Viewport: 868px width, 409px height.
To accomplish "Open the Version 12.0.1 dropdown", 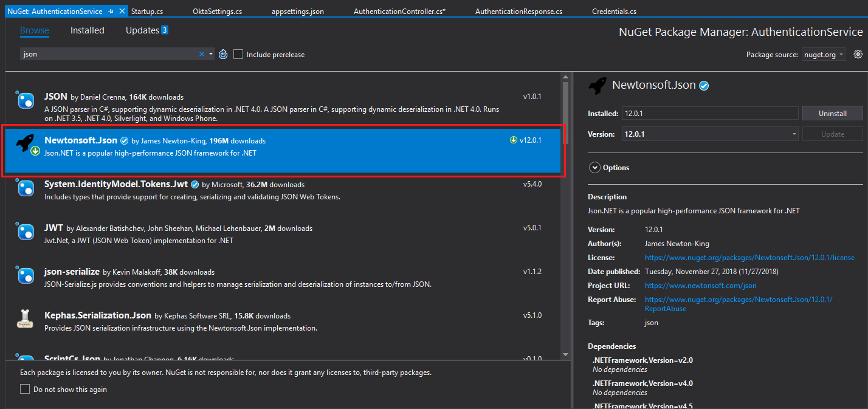I will (710, 134).
